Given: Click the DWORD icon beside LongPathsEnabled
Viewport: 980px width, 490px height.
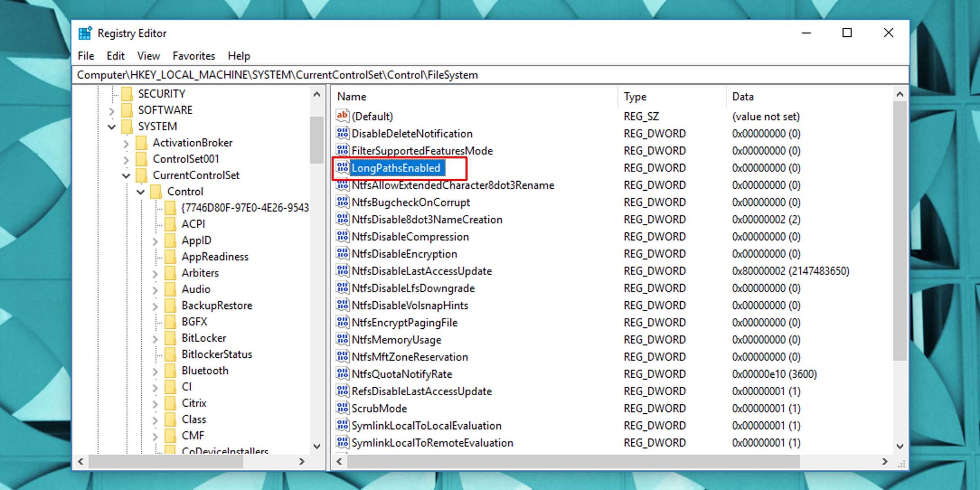Looking at the screenshot, I should coord(342,167).
